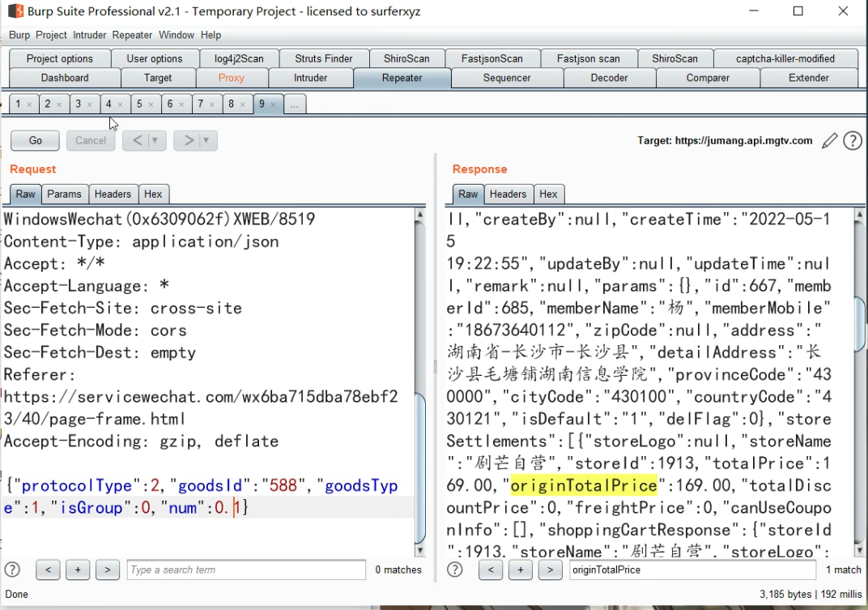Open the Burp menu
The height and width of the screenshot is (610, 868).
coord(19,35)
